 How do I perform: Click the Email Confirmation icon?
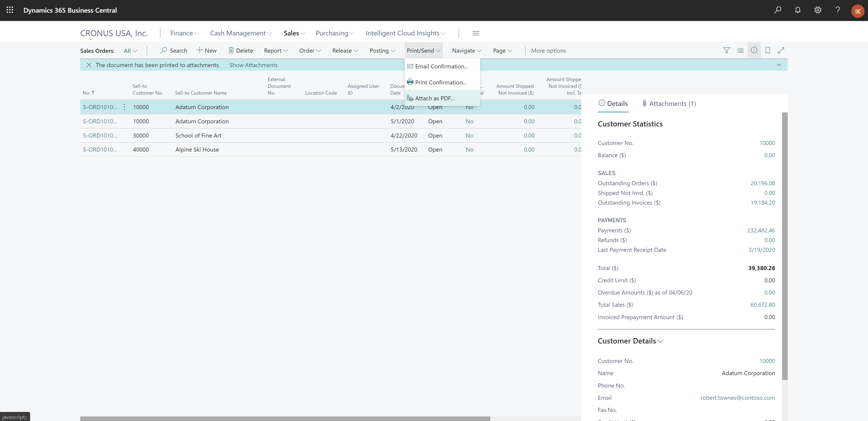point(410,66)
